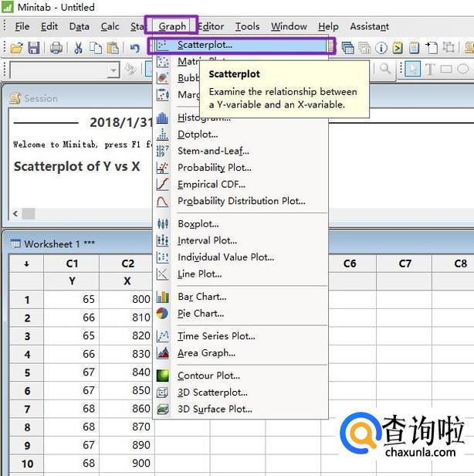Screen dimensions: 474x476
Task: Select the rectangle drawing tool
Action: click(x=446, y=70)
